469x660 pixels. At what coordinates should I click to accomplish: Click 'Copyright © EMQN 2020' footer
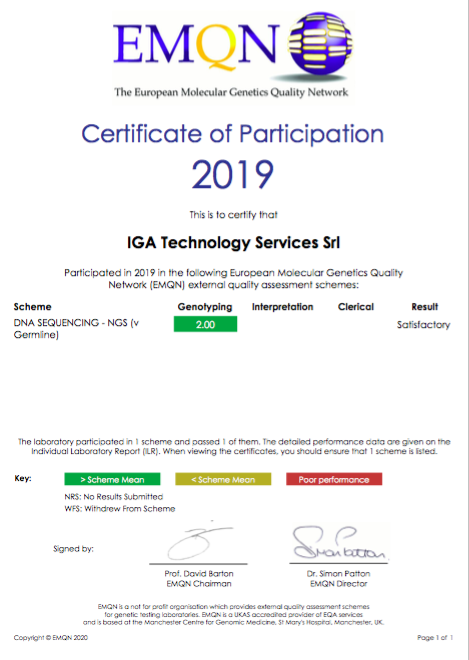[x=51, y=638]
